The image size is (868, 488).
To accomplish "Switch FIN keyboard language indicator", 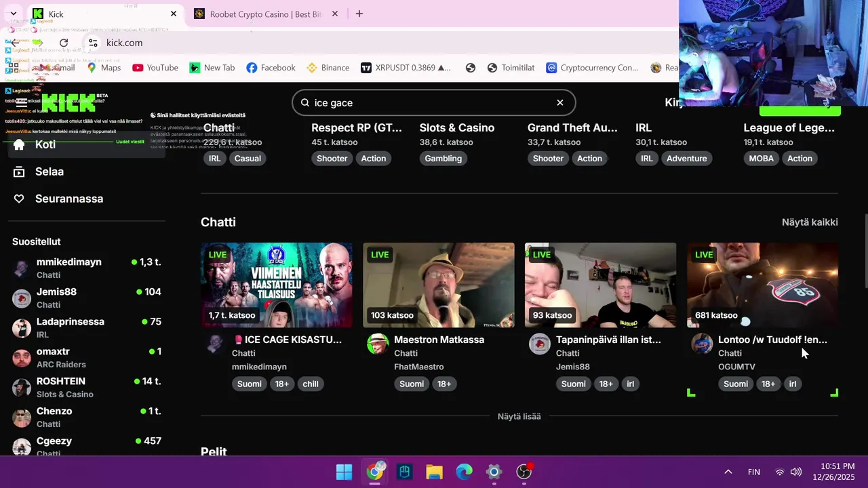I will tap(753, 472).
